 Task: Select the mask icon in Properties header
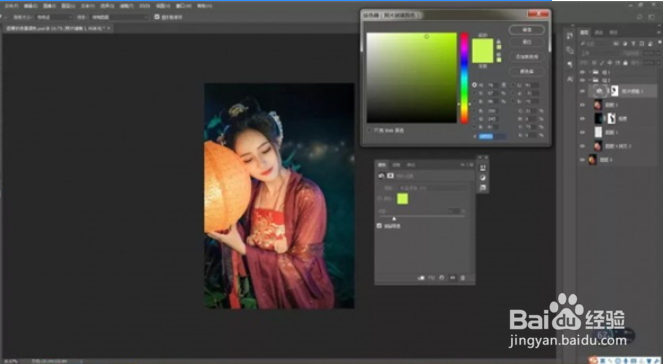click(390, 176)
